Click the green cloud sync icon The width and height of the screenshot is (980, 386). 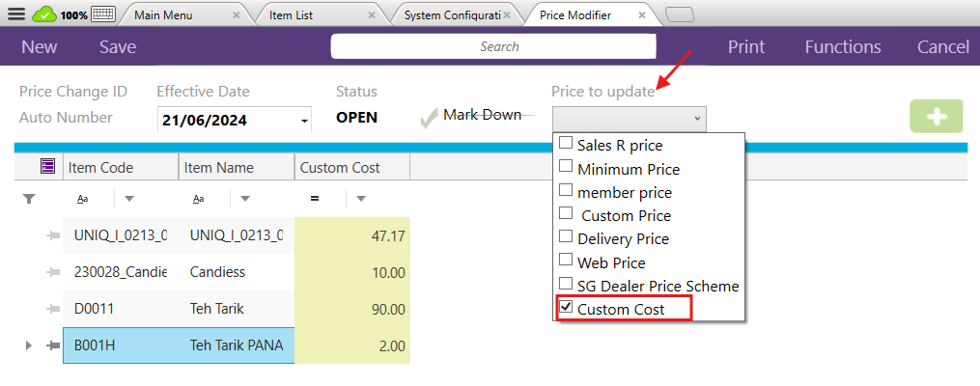[44, 14]
